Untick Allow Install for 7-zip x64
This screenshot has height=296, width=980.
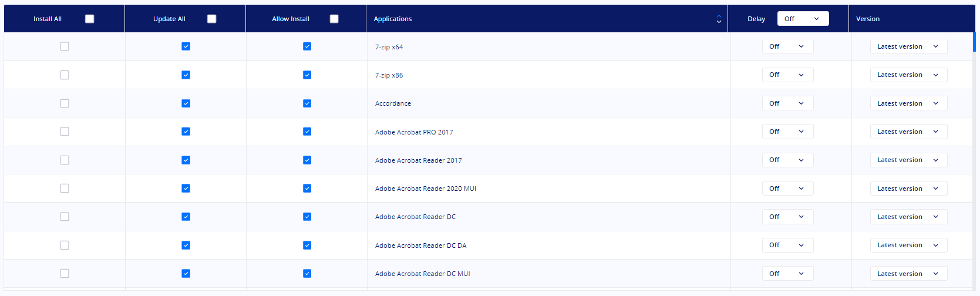pyautogui.click(x=307, y=46)
